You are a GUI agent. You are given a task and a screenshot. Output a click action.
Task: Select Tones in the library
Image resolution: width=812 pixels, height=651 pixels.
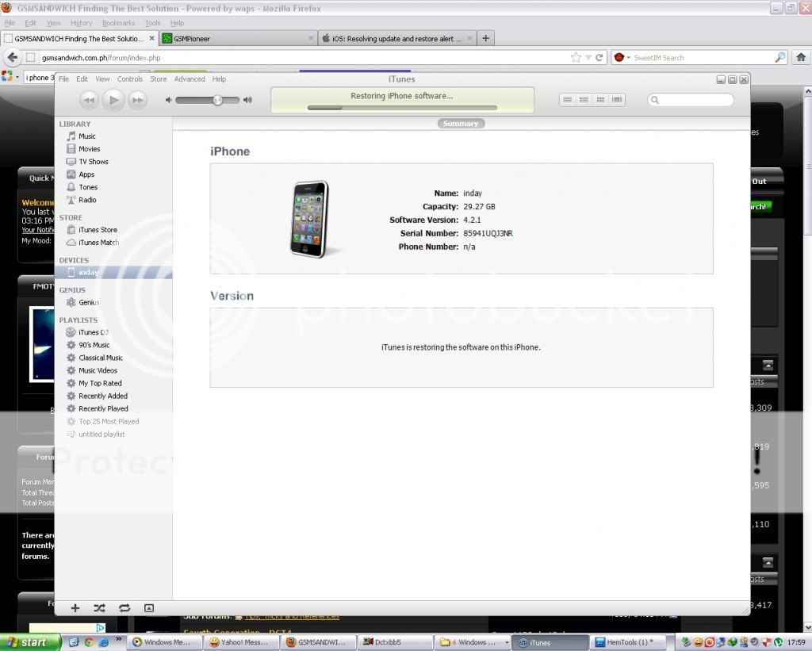tap(87, 187)
